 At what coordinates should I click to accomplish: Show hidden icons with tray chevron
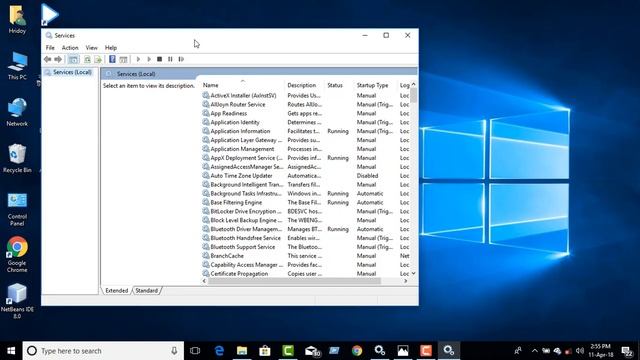(535, 351)
